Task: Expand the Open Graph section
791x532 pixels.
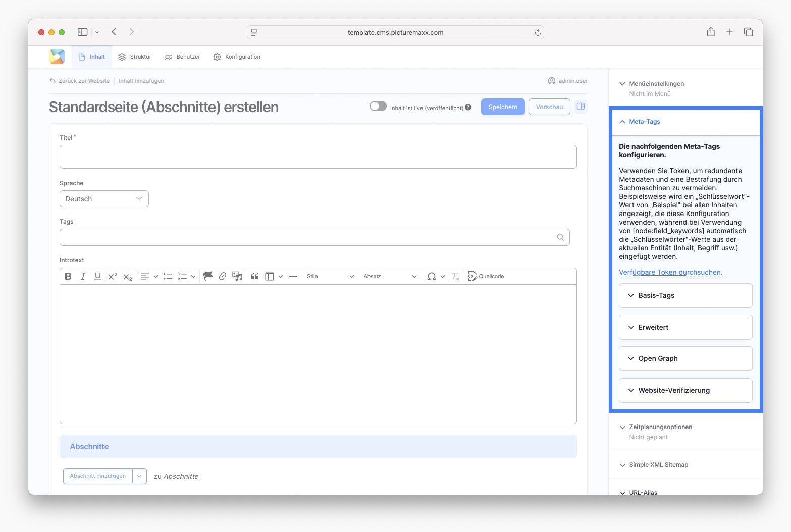Action: (685, 358)
